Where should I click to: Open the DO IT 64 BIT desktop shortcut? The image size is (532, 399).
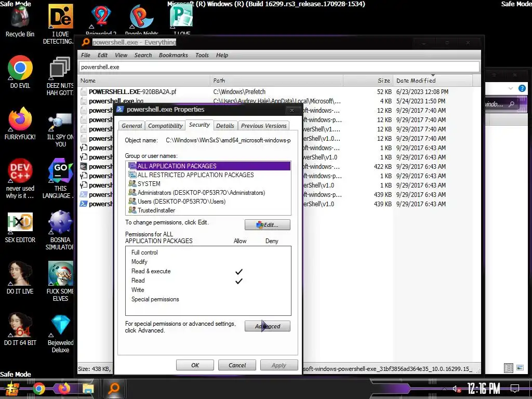click(x=20, y=329)
